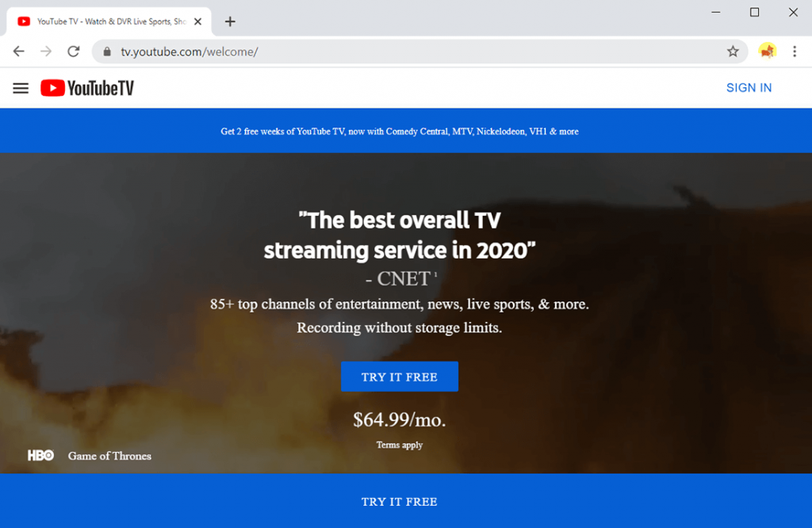Click the Terms apply link

[x=400, y=445]
